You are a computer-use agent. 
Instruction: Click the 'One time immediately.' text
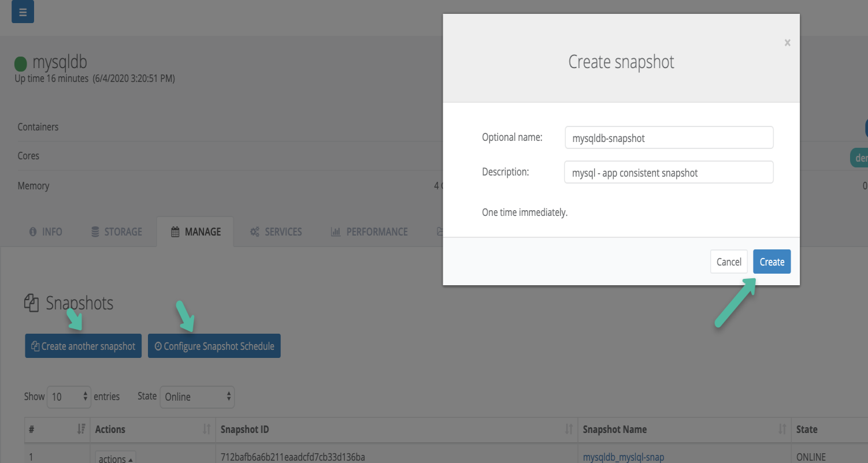pos(525,212)
